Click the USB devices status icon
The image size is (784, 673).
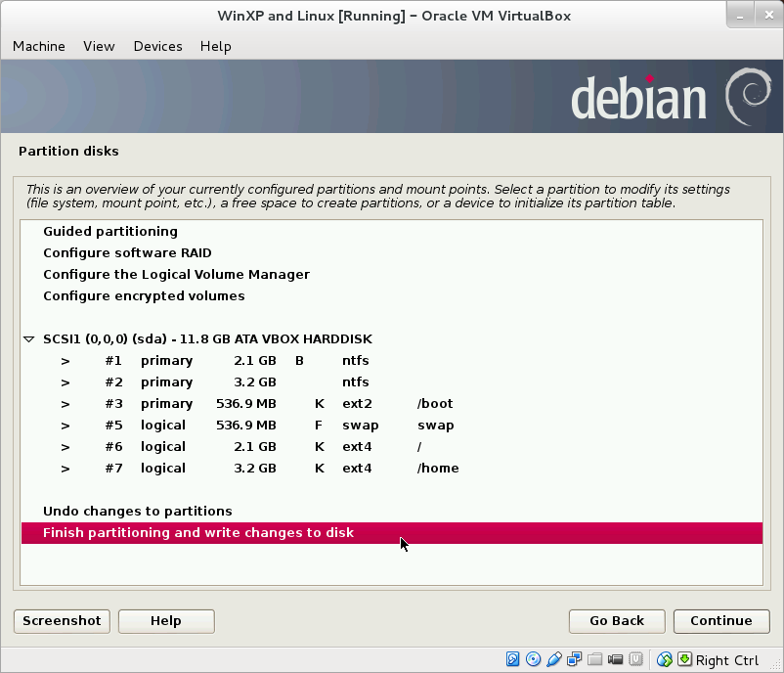(554, 659)
